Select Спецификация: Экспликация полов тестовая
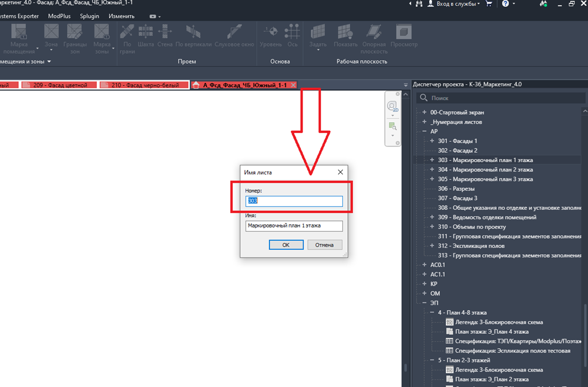 click(512, 350)
